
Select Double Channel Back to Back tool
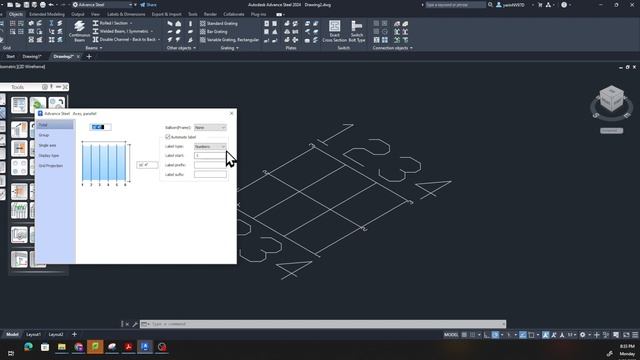(124, 40)
